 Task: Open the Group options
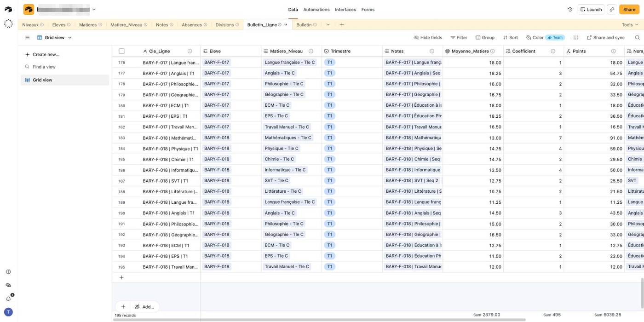click(485, 38)
